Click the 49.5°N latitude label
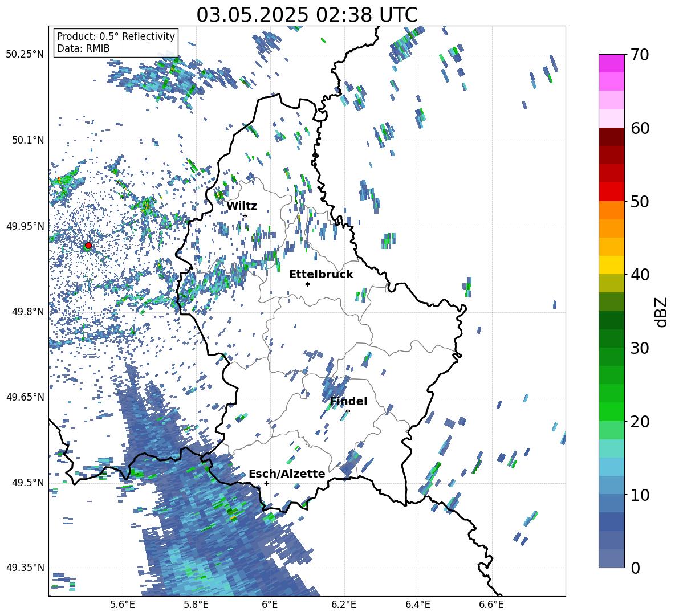This screenshot has height=616, width=675. (28, 482)
